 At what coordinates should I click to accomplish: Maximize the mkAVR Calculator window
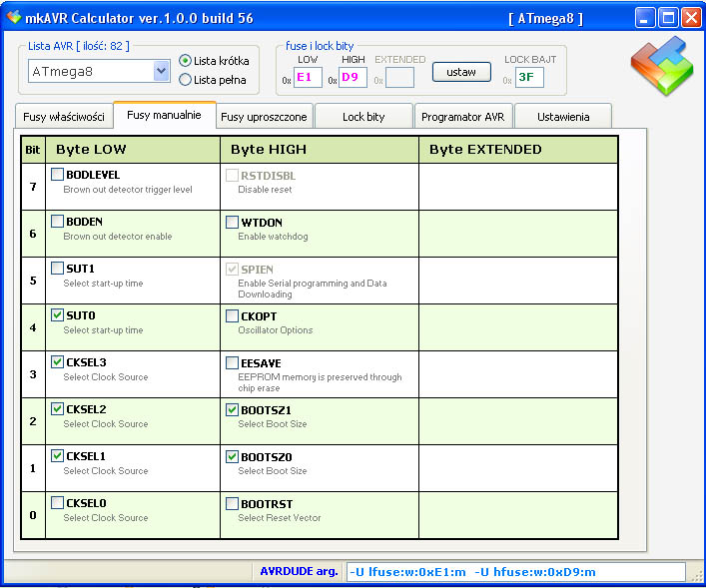tap(669, 18)
